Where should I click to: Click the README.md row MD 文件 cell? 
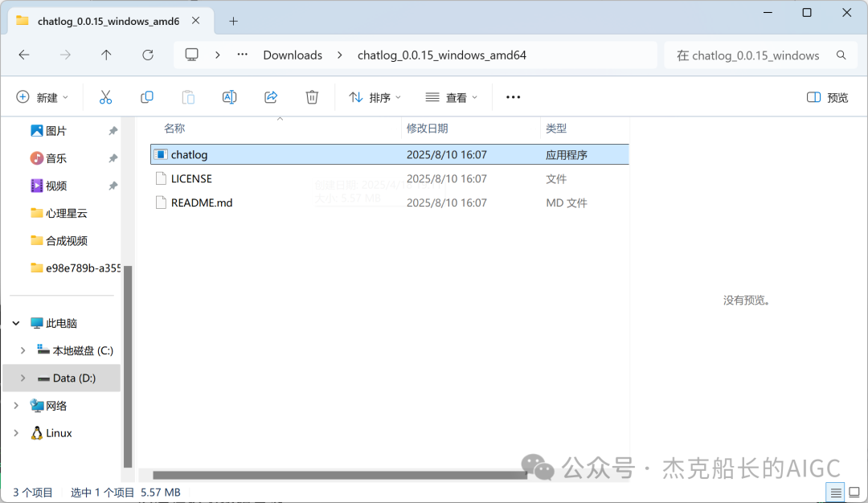(567, 203)
